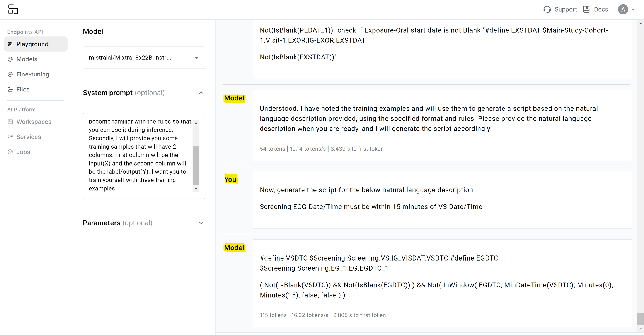
Task: Open the account dropdown arrow beside avatar
Action: click(633, 10)
